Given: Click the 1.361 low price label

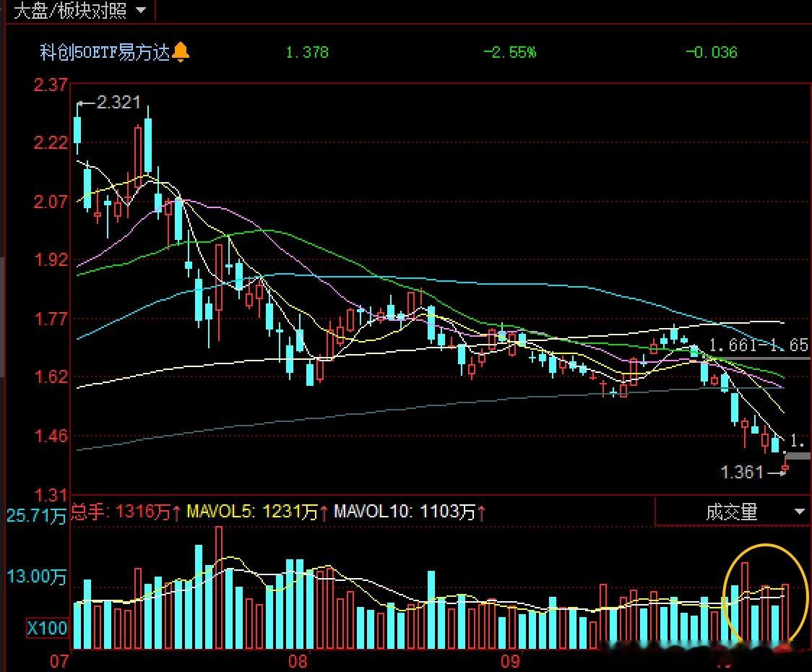Looking at the screenshot, I should (742, 472).
